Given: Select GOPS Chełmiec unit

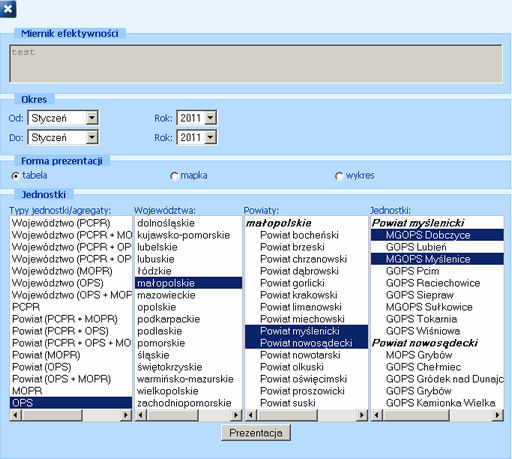Looking at the screenshot, I should [x=437, y=367].
